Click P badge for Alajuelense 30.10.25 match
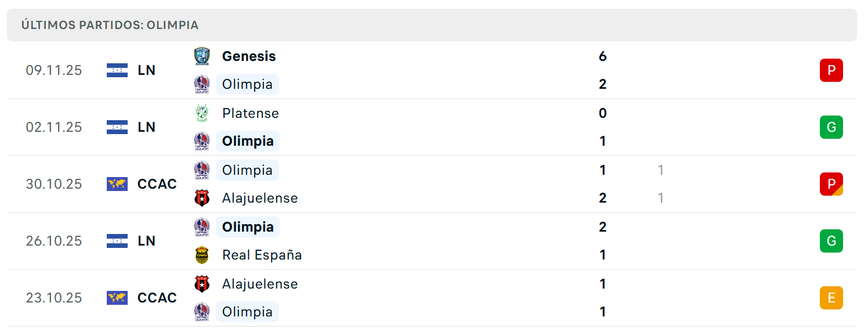This screenshot has width=868, height=335. coord(831,184)
